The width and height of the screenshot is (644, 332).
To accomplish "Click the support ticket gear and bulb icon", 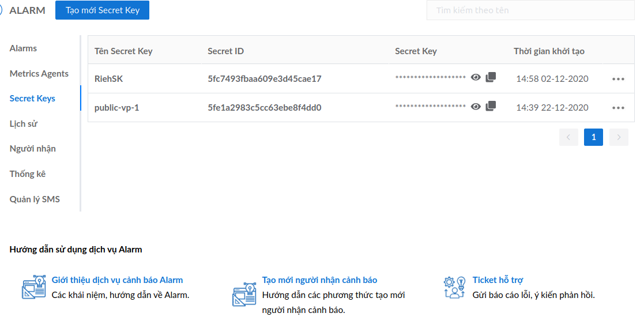I will (x=455, y=287).
